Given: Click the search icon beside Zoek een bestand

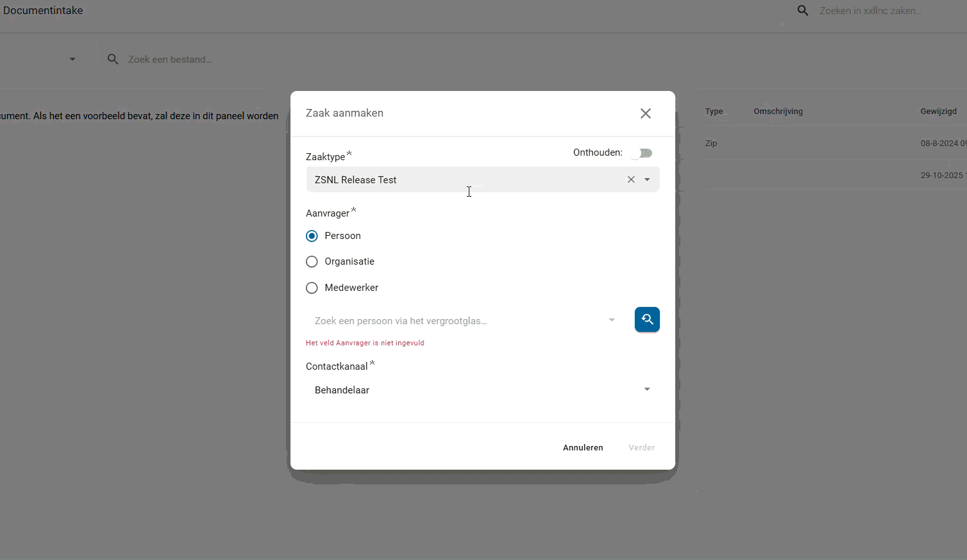Looking at the screenshot, I should 113,60.
